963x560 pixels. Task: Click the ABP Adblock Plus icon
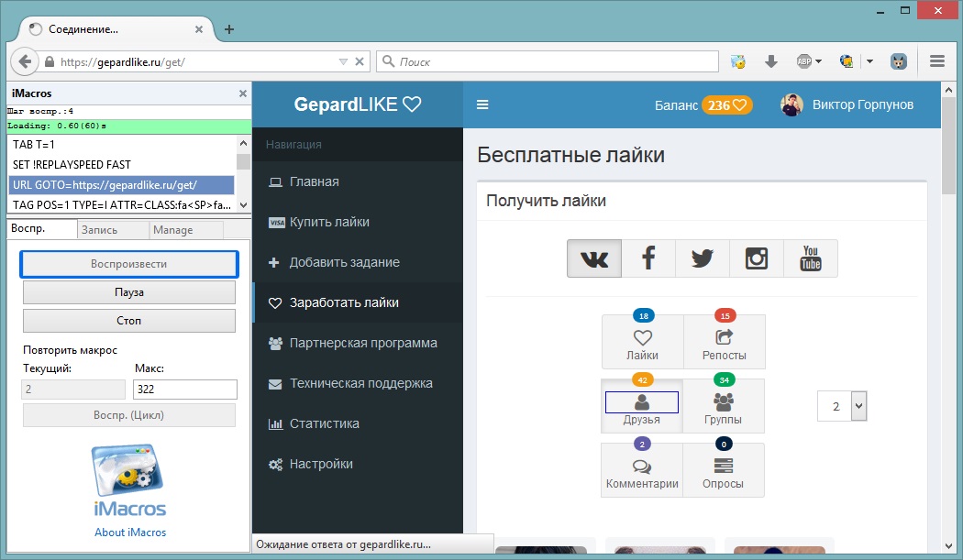point(804,61)
